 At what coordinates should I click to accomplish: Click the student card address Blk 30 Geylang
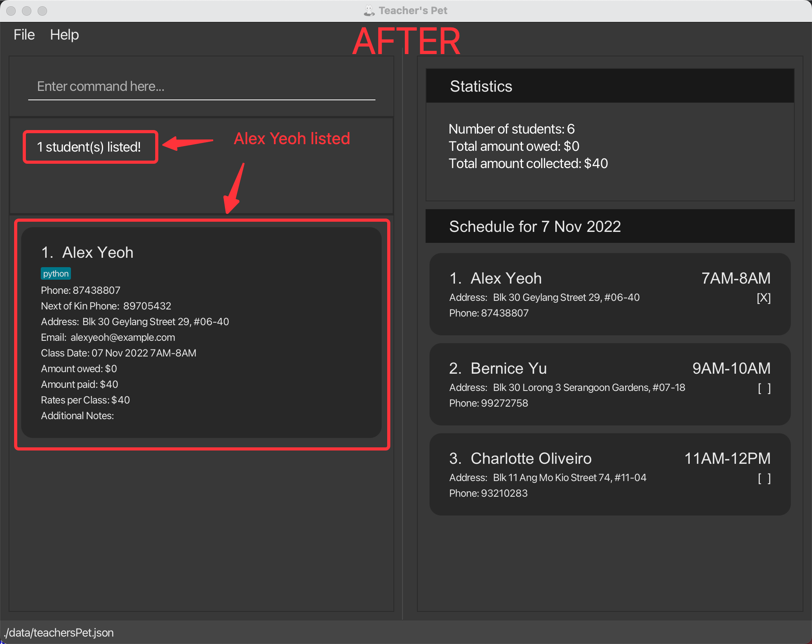tap(135, 322)
